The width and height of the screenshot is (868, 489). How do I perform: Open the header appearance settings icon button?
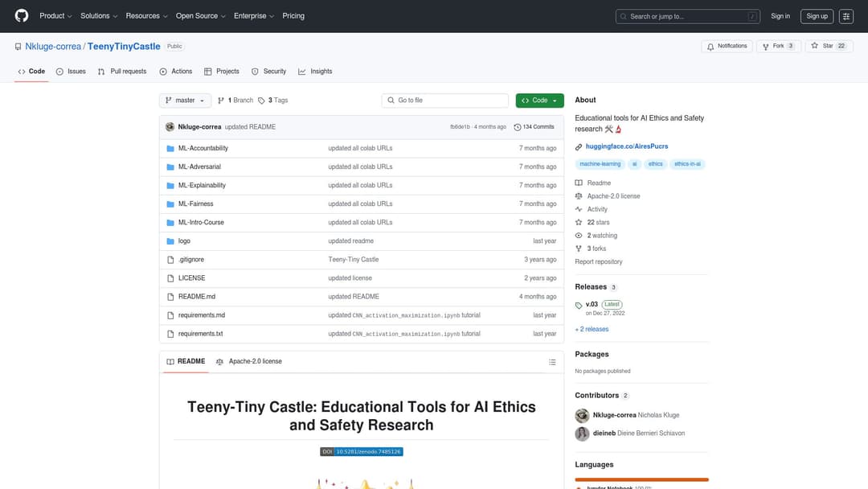845,16
